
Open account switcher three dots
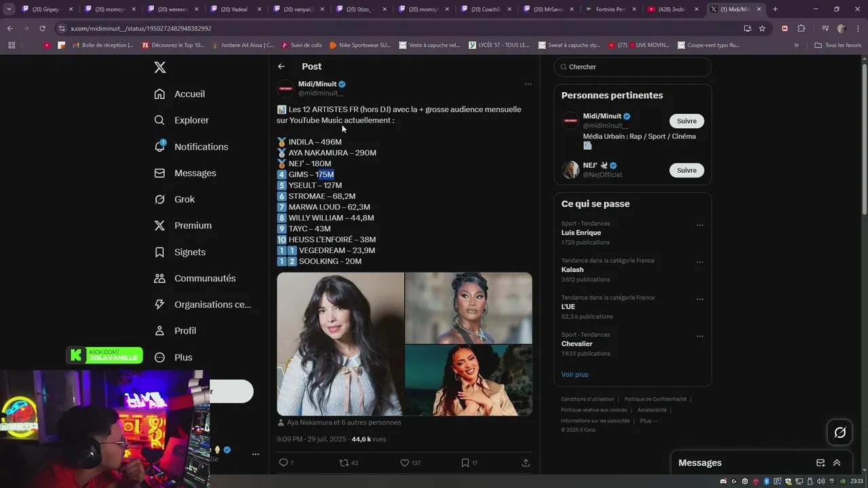[256, 454]
